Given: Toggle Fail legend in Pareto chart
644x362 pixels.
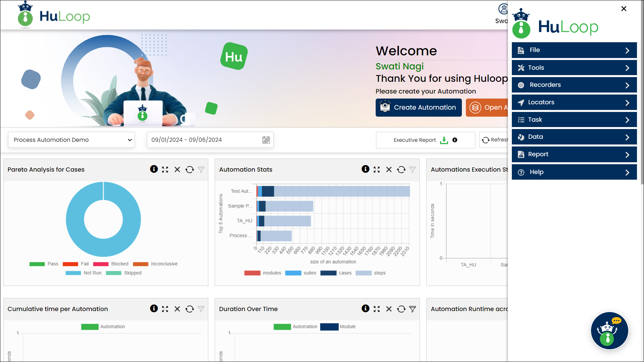Looking at the screenshot, I should (x=76, y=264).
